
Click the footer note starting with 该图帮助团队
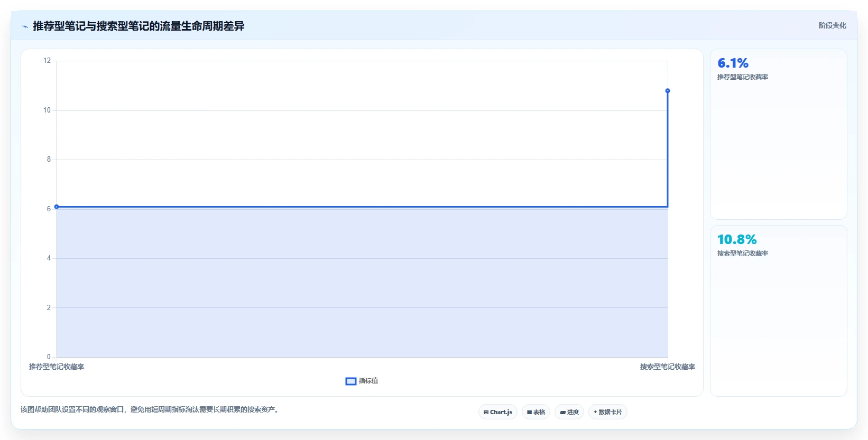click(x=150, y=409)
